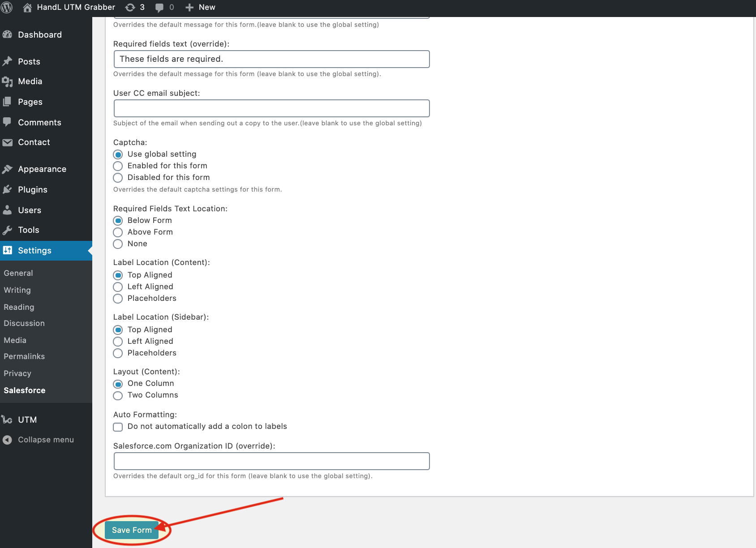Image resolution: width=756 pixels, height=548 pixels.
Task: Open the Tools wrench icon
Action: tap(7, 230)
